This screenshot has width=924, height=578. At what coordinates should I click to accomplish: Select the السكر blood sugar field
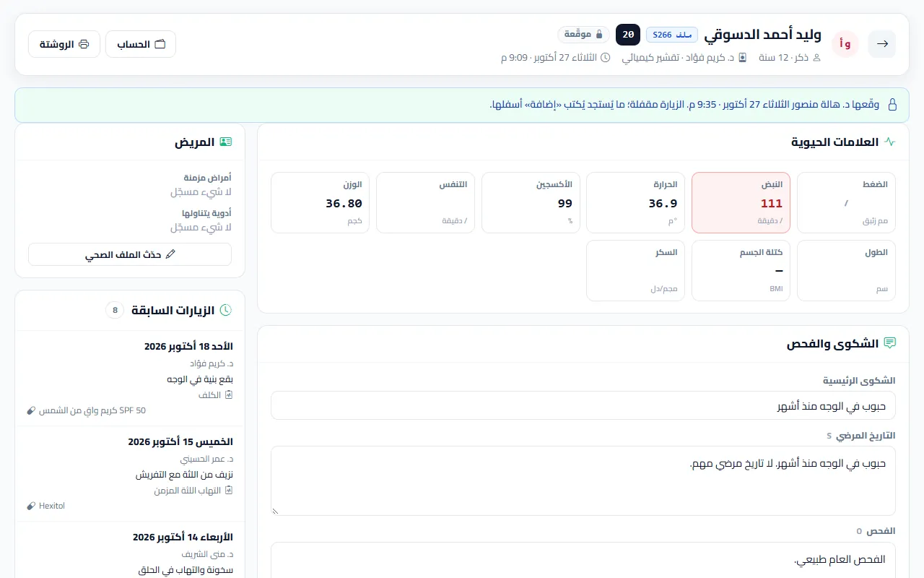tap(635, 270)
